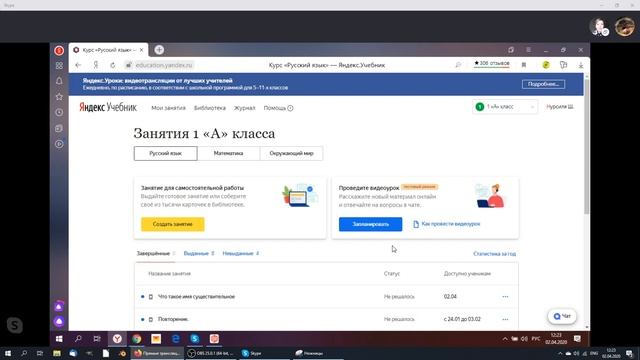Viewport: 640px width, 360px height.
Task: Open video play icon in browser sidebar
Action: [59, 144]
